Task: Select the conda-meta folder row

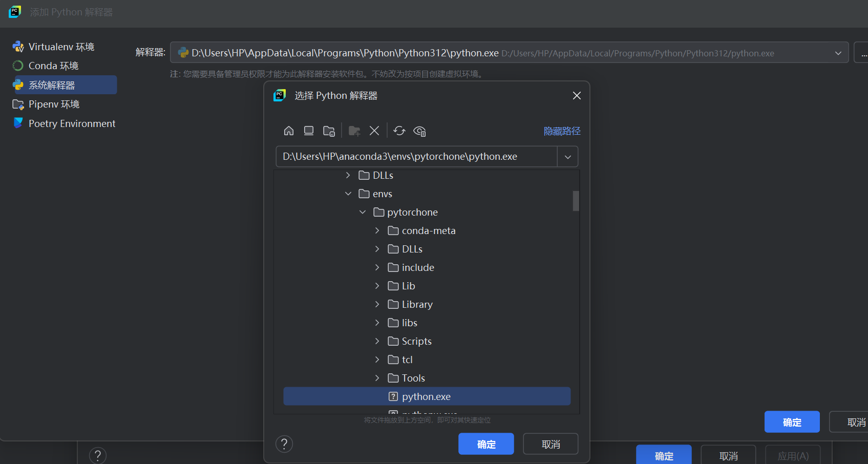Action: pyautogui.click(x=427, y=230)
